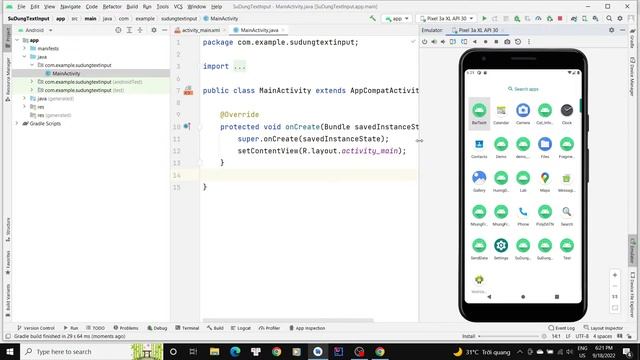The height and width of the screenshot is (360, 640).
Task: Open IDE settings gear in the top toolbar
Action: pos(620,18)
